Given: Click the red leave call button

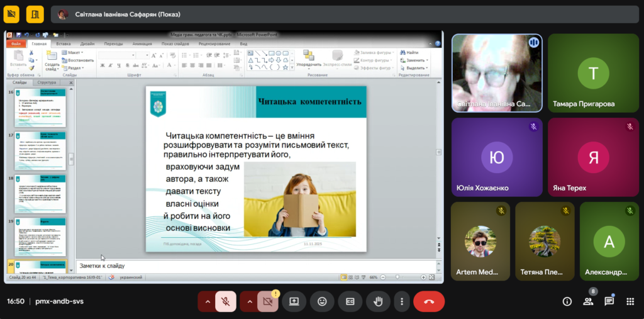Looking at the screenshot, I should coord(429,301).
